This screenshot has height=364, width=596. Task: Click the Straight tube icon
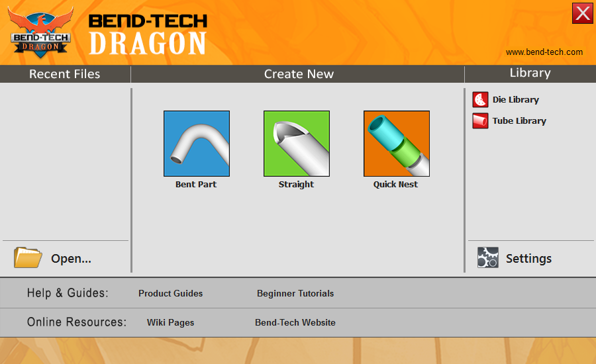[x=297, y=144]
